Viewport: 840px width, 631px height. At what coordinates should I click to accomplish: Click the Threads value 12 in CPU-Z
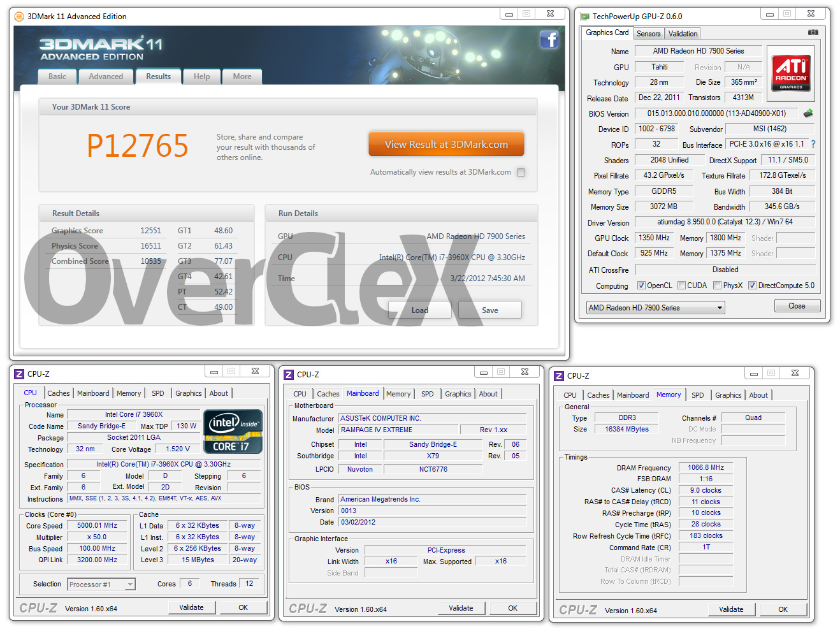249,583
